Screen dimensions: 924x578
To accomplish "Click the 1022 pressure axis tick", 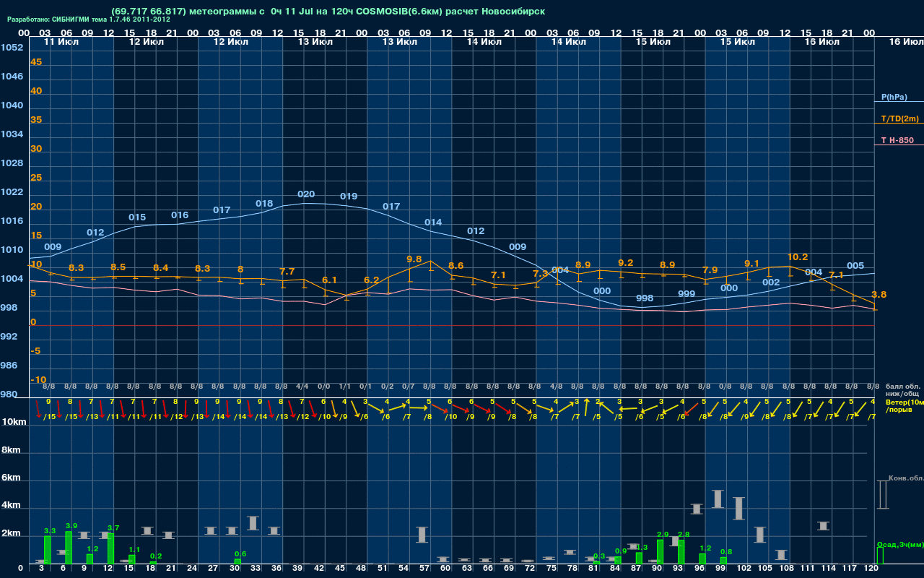I will click(x=12, y=192).
